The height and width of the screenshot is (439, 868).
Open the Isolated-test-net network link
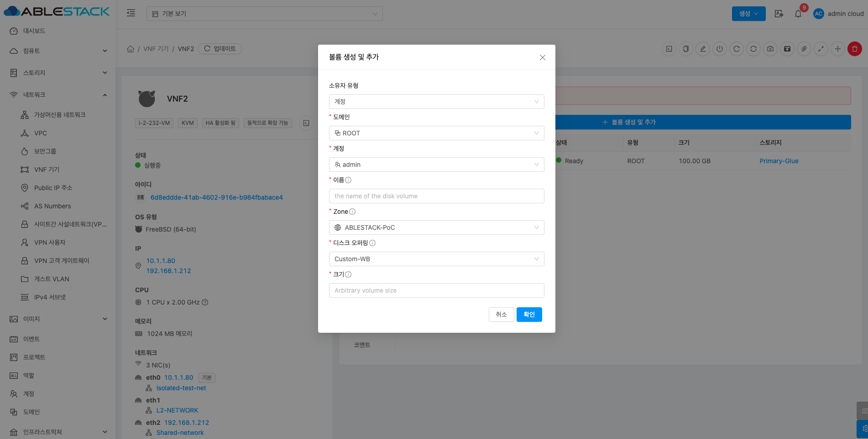[181, 388]
